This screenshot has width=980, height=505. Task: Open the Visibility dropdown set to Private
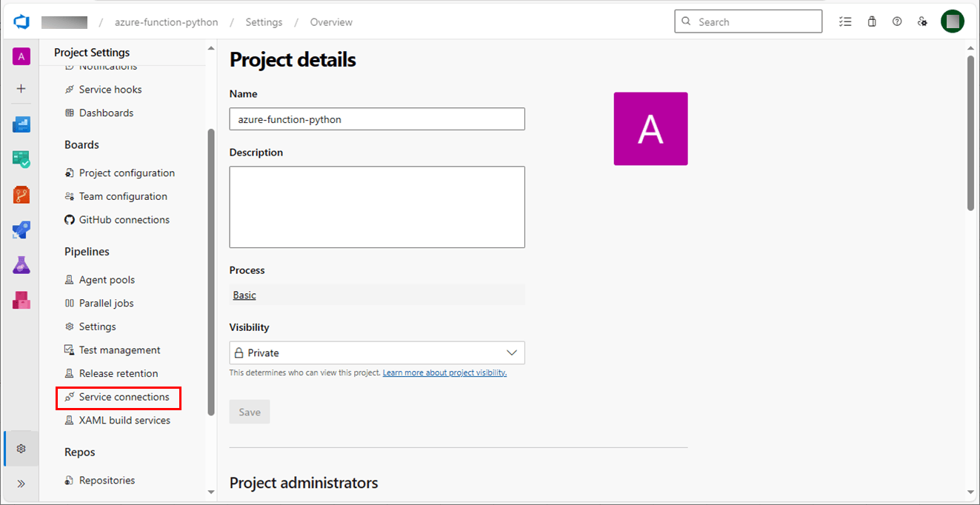pos(377,353)
